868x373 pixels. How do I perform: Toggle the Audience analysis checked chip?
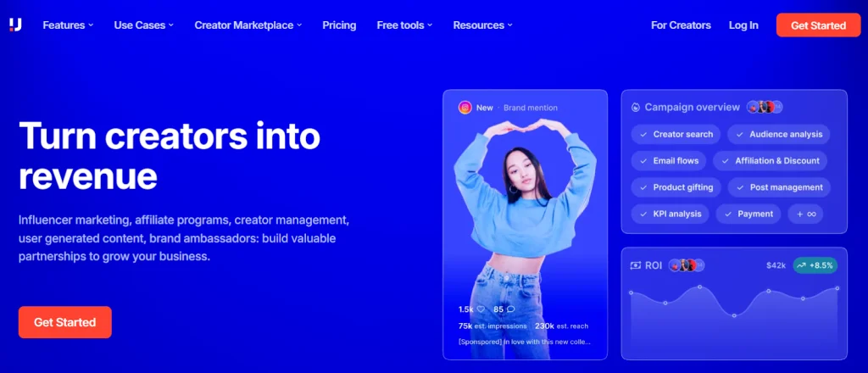coord(779,135)
